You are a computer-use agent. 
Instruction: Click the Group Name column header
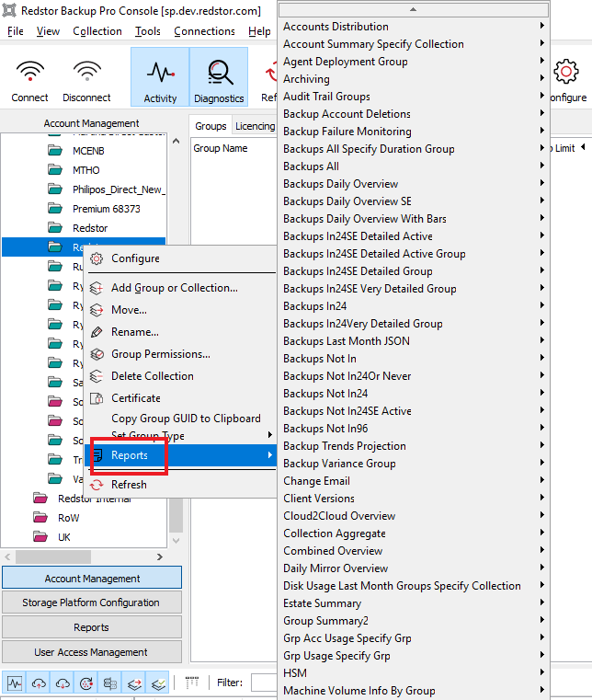[x=221, y=148]
